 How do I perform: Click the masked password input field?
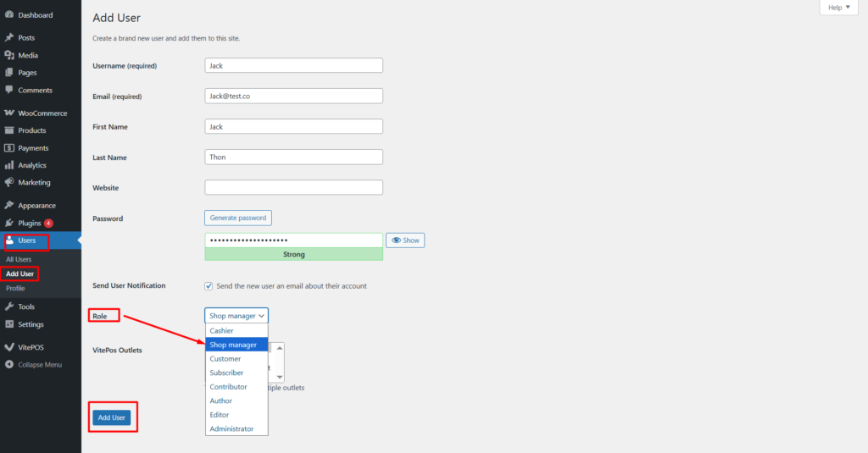(294, 240)
